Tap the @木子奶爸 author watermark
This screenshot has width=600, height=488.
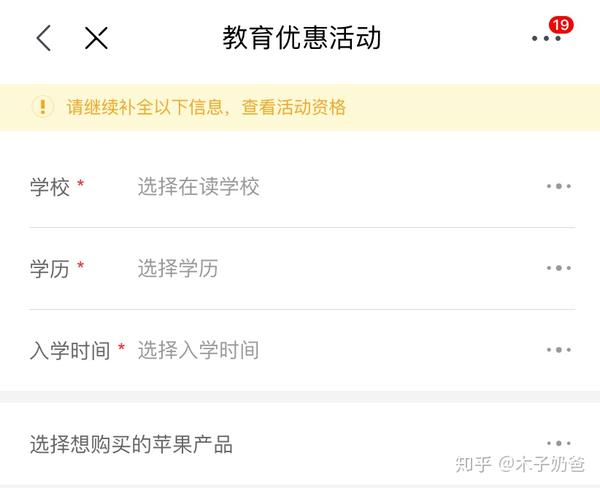[x=543, y=464]
